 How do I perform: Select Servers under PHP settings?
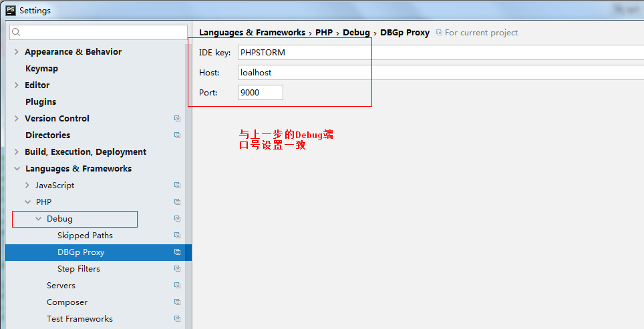pos(61,286)
